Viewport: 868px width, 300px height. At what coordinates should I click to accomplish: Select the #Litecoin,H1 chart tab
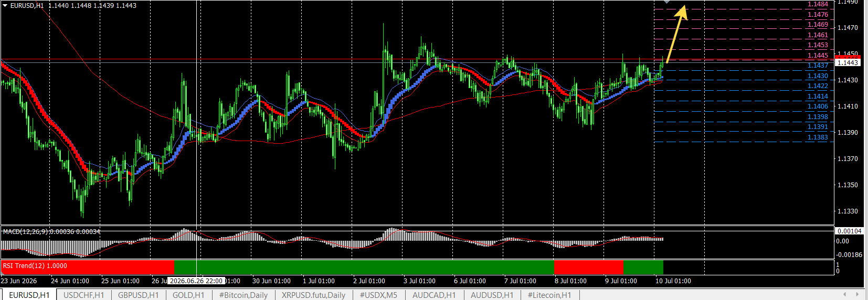tap(549, 295)
